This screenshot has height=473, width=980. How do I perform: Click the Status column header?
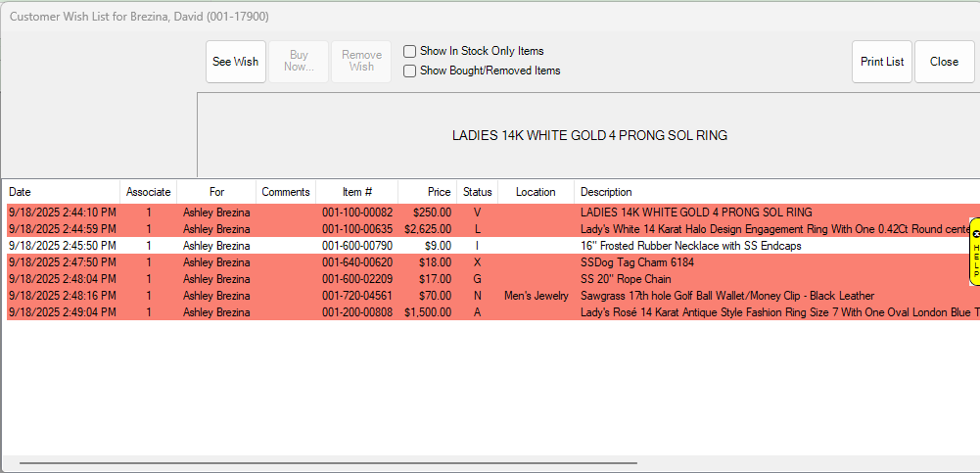point(477,192)
